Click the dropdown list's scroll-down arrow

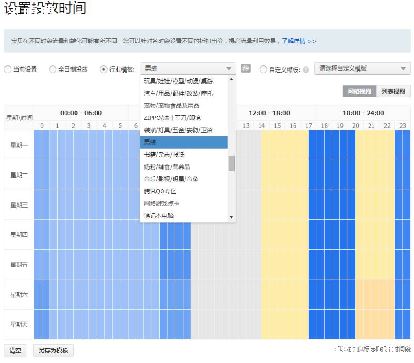231,217
